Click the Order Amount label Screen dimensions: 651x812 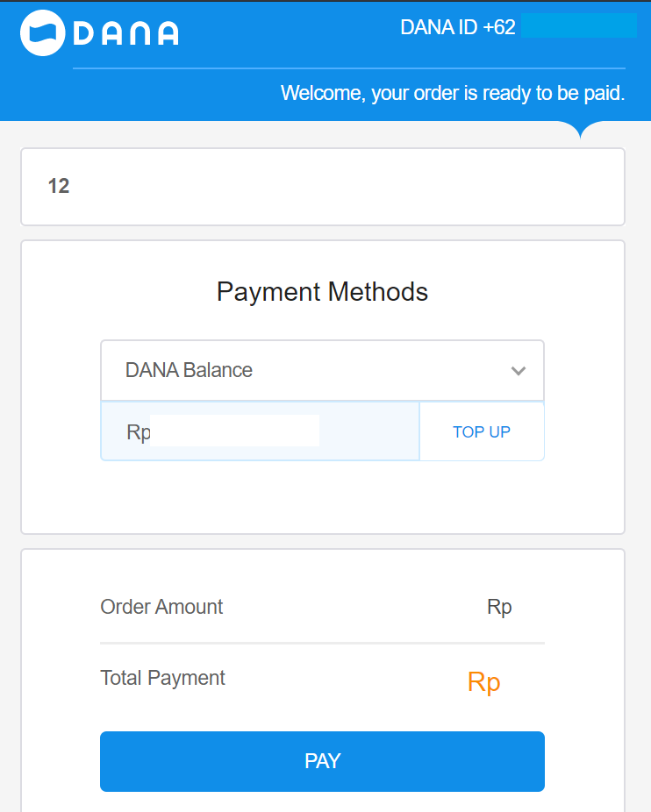pos(162,607)
